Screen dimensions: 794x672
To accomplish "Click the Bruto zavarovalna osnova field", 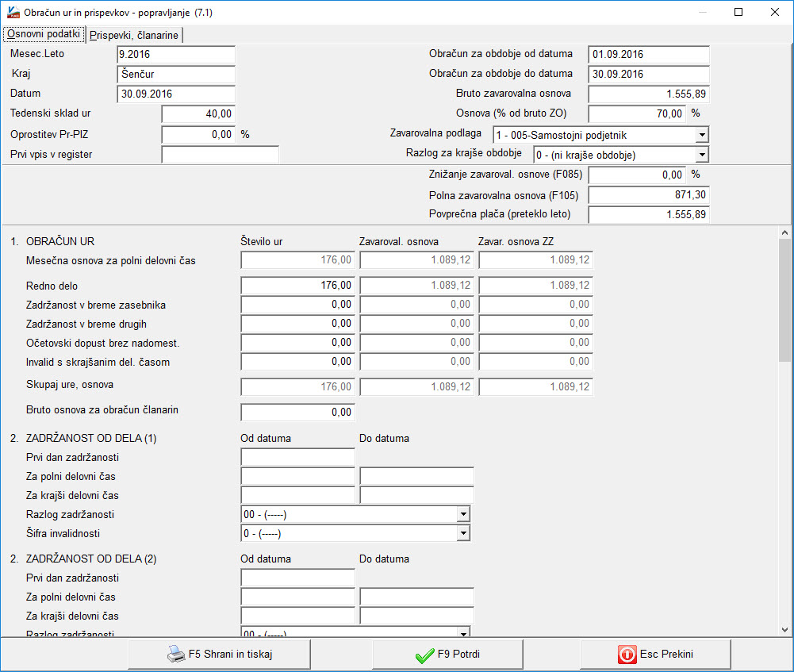I will 648,94.
